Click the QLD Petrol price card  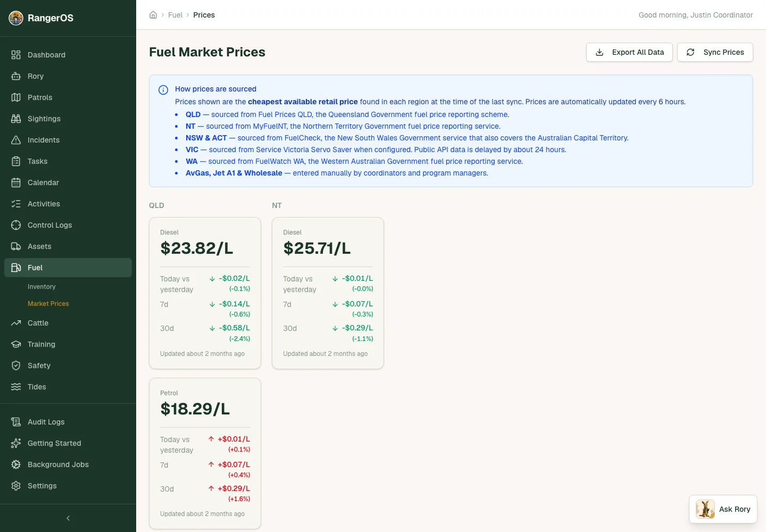(x=205, y=454)
